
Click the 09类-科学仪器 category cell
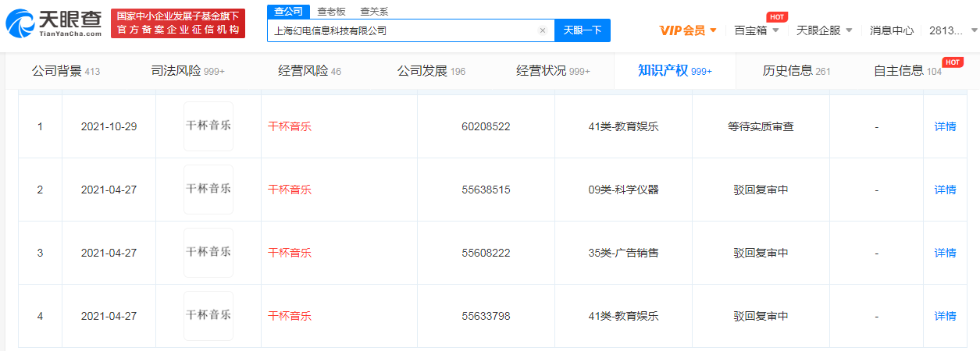point(623,190)
